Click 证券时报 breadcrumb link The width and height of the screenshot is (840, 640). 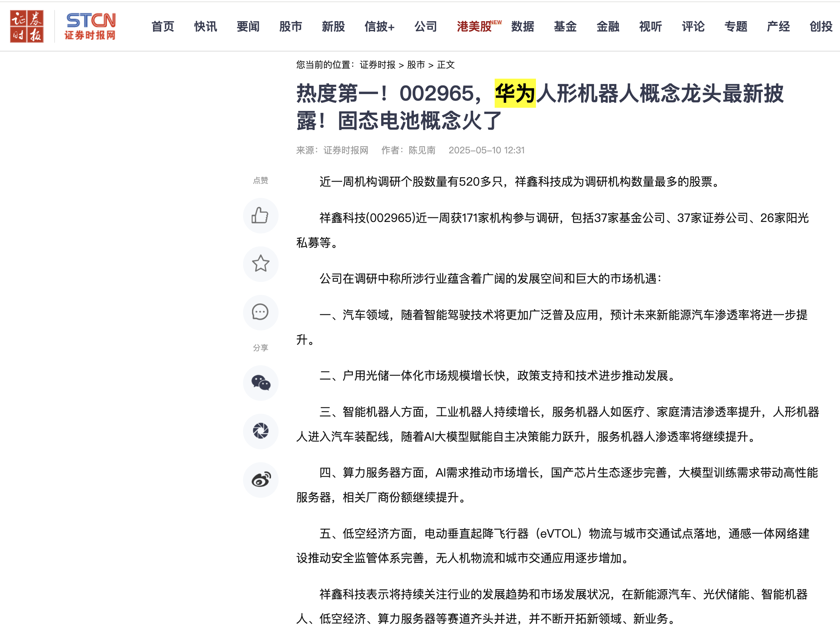pos(377,65)
